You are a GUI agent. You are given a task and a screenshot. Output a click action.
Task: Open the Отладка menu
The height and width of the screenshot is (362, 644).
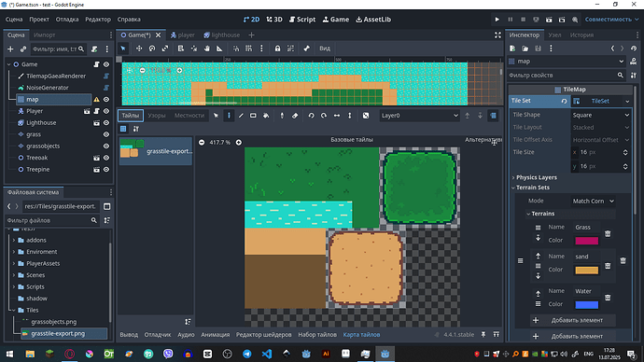(67, 20)
